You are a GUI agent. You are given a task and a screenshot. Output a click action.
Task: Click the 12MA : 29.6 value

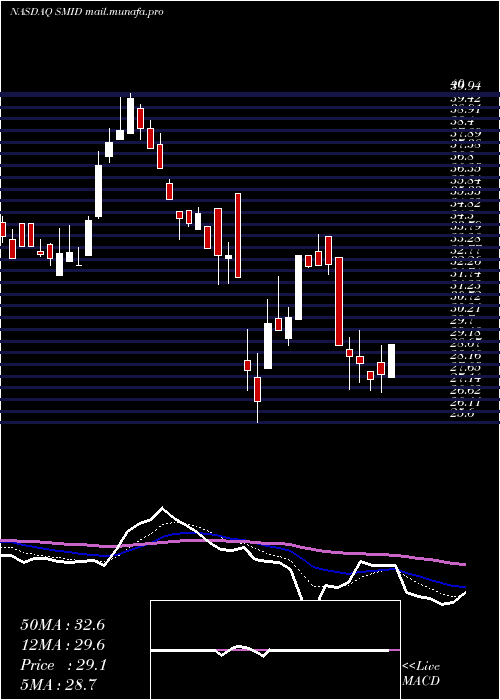62,645
